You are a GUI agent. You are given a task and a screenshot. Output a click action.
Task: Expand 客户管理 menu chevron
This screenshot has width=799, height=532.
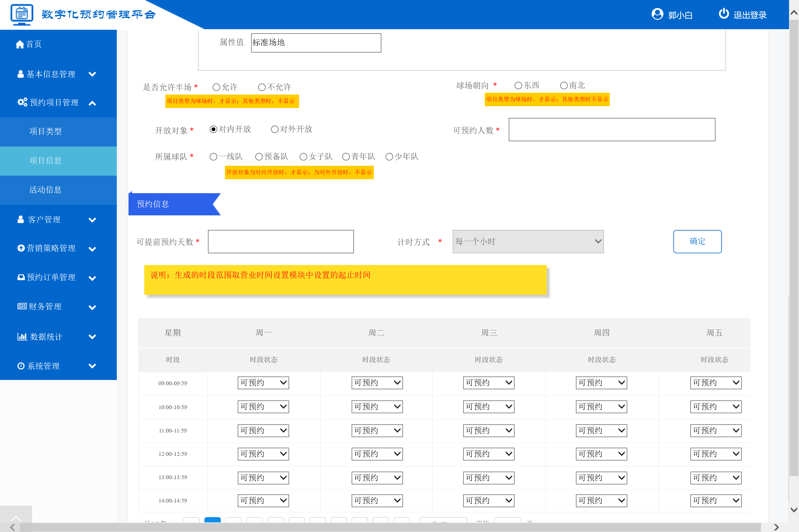coord(92,220)
